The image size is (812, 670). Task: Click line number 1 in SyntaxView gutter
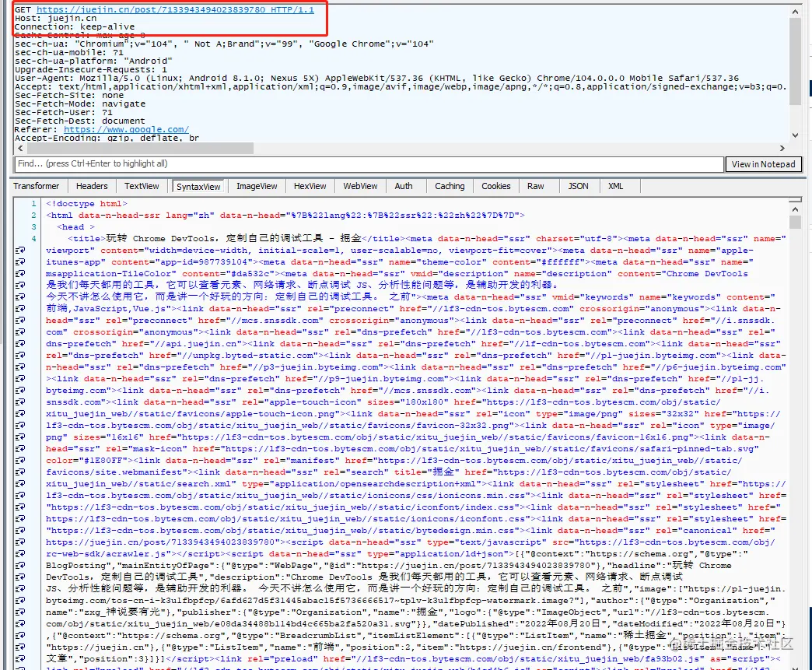point(33,204)
